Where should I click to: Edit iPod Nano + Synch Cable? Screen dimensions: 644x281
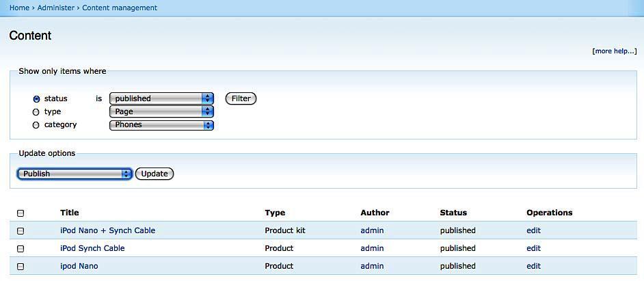[x=533, y=230]
